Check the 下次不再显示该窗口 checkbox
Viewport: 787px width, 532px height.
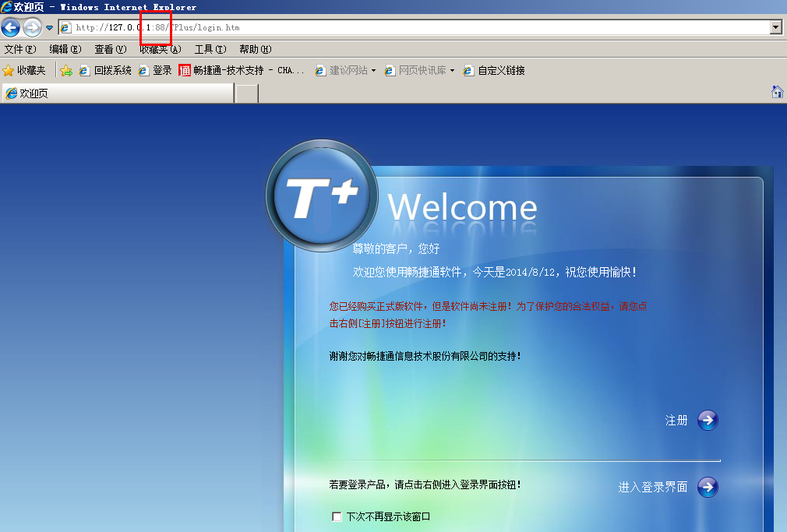337,516
